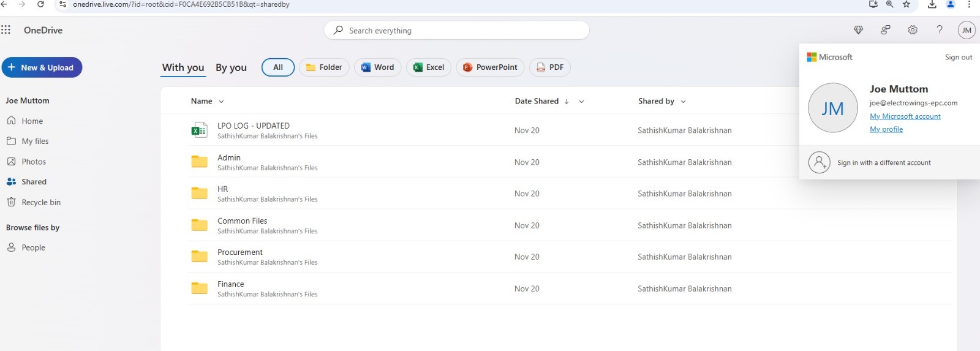Browse files by People

click(x=26, y=247)
